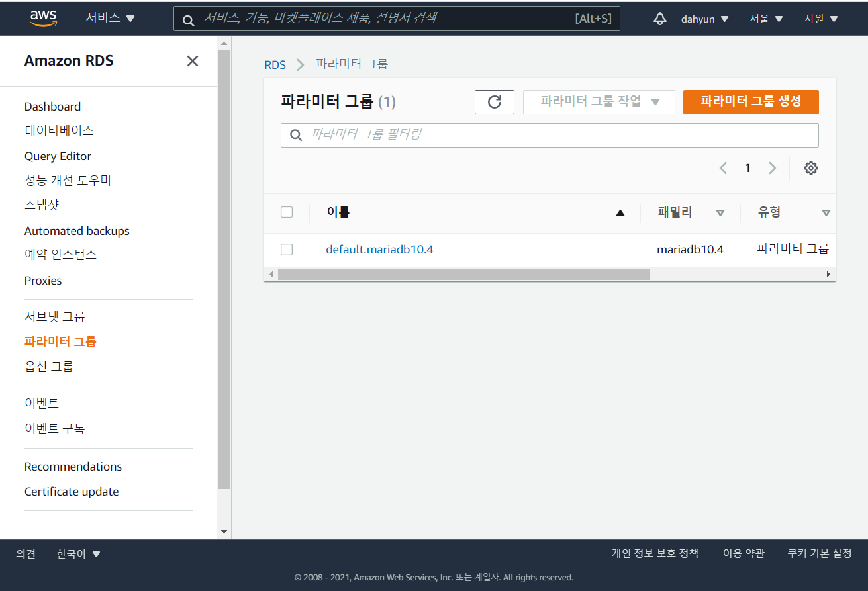Open 서브넷 그룹 in sidebar
Image resolution: width=868 pixels, height=591 pixels.
tap(55, 317)
